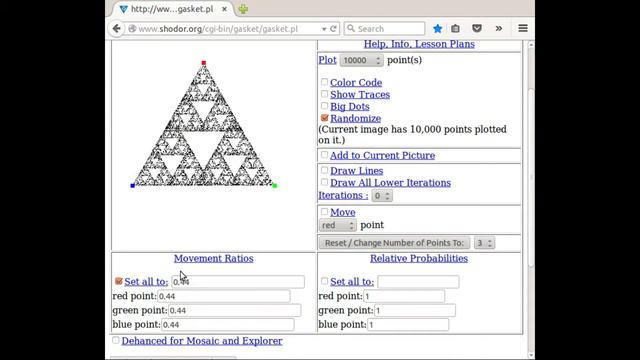Open the Pocket shield icon
The width and height of the screenshot is (640, 360).
click(x=477, y=29)
